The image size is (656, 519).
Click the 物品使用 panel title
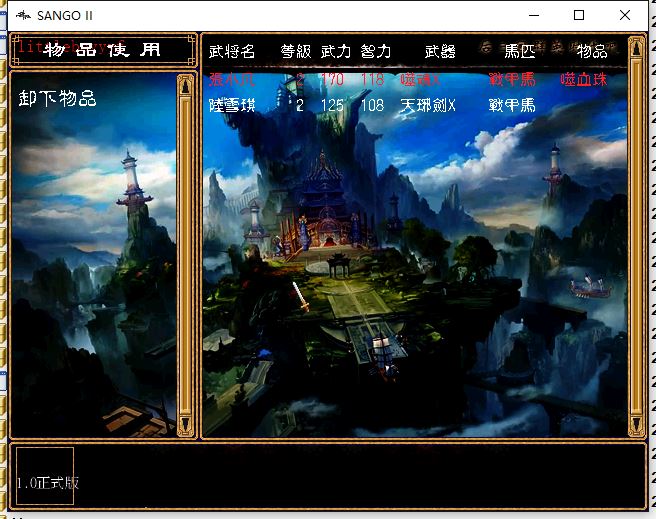(x=102, y=50)
